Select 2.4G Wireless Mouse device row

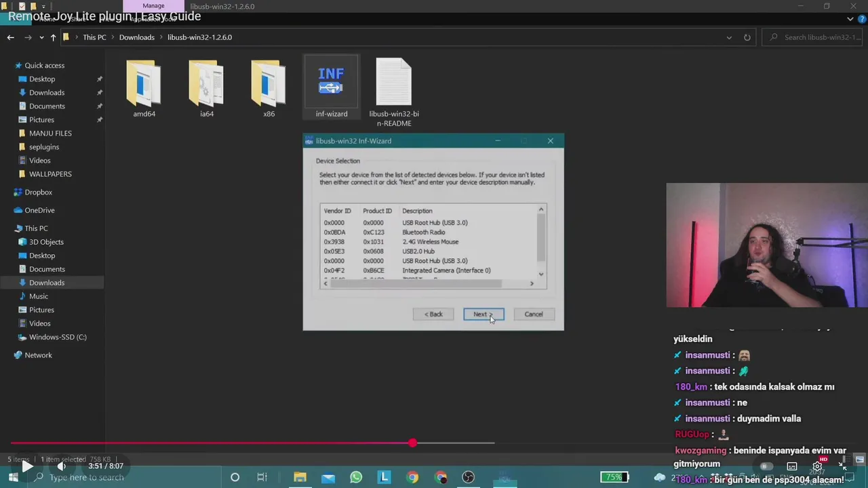(429, 242)
